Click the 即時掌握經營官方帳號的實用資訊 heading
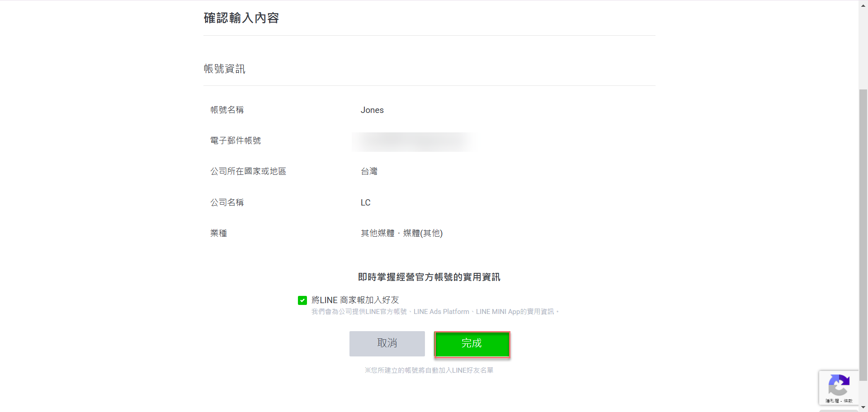 coord(429,277)
